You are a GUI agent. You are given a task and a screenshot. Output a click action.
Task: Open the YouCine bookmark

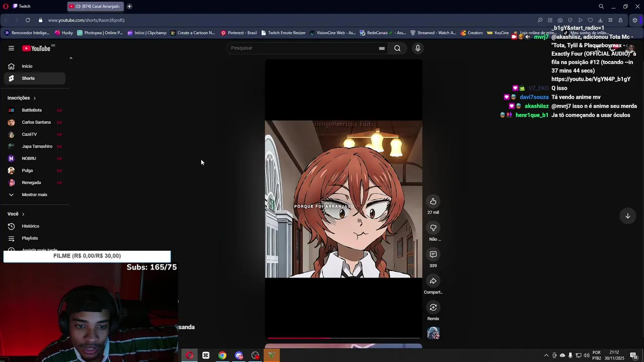coord(498,33)
